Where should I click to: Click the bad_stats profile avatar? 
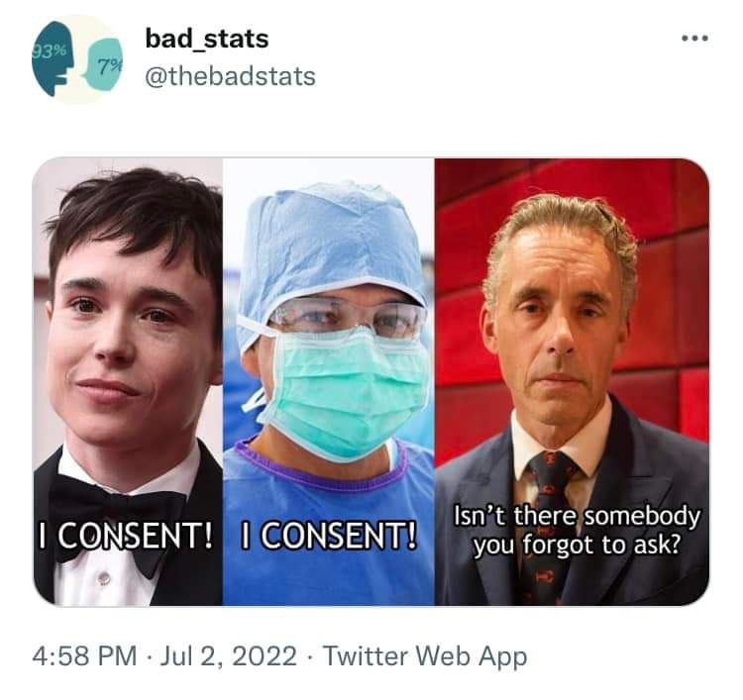(x=77, y=59)
